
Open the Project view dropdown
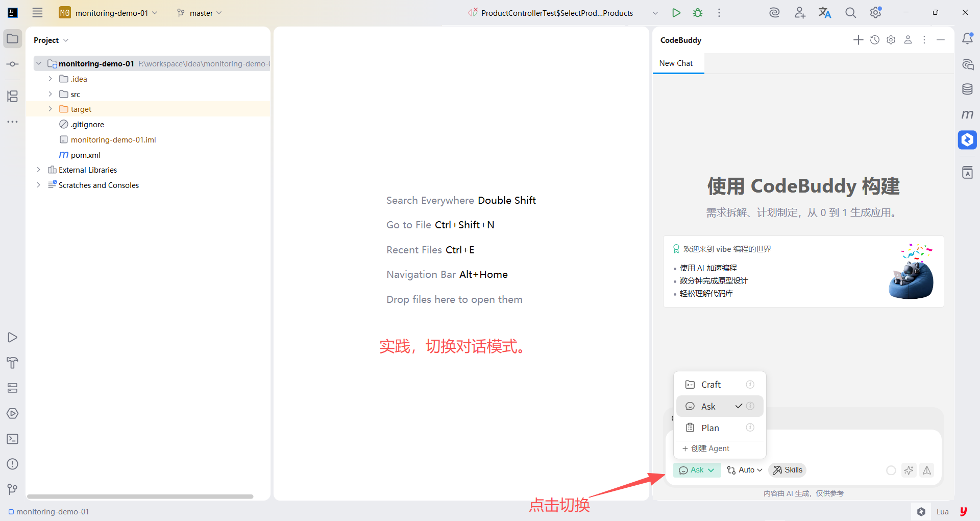click(51, 40)
